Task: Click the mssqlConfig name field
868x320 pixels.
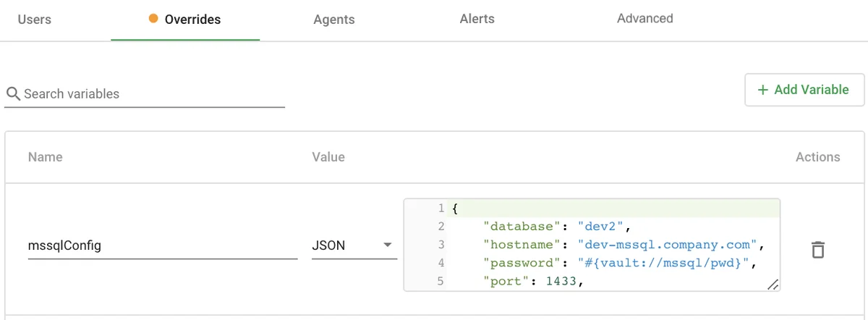Action: [x=162, y=245]
